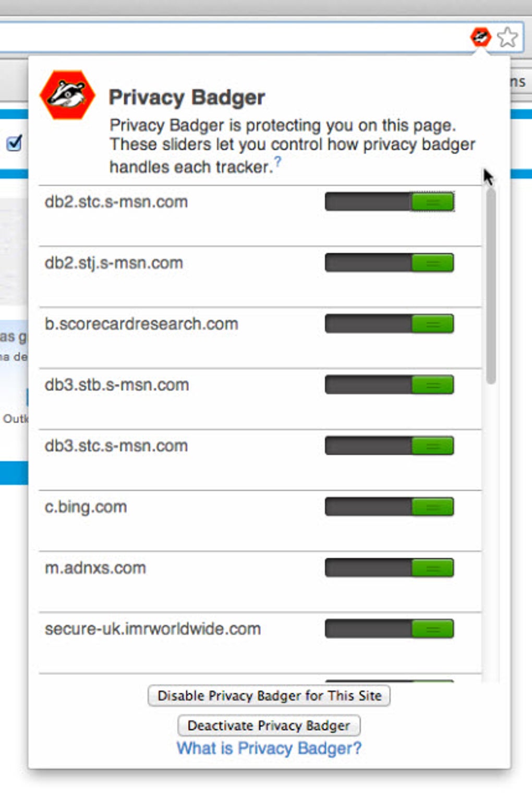Image resolution: width=532 pixels, height=796 pixels.
Task: Adjust the m.adnxs.com tracker slider
Action: click(432, 568)
